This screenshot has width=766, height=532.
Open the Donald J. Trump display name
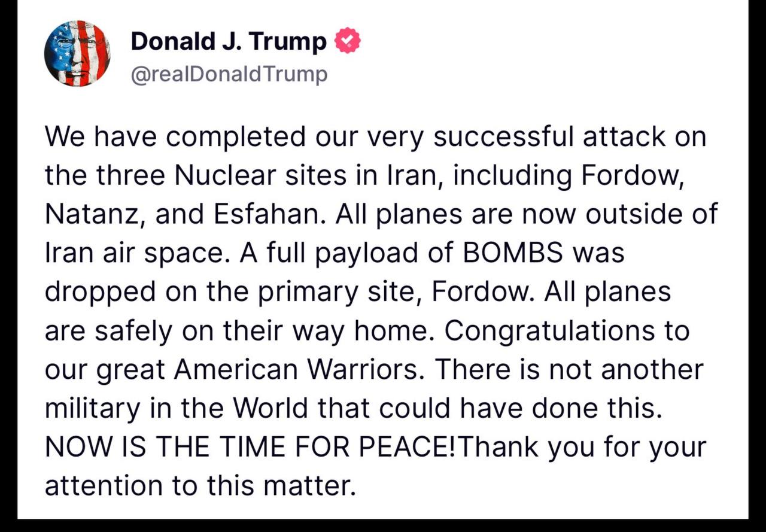pos(229,42)
